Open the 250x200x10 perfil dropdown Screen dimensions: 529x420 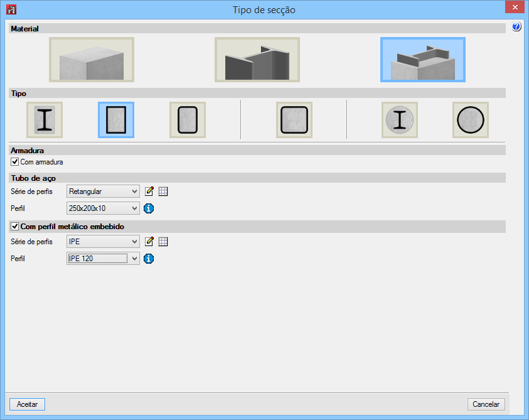click(103, 208)
